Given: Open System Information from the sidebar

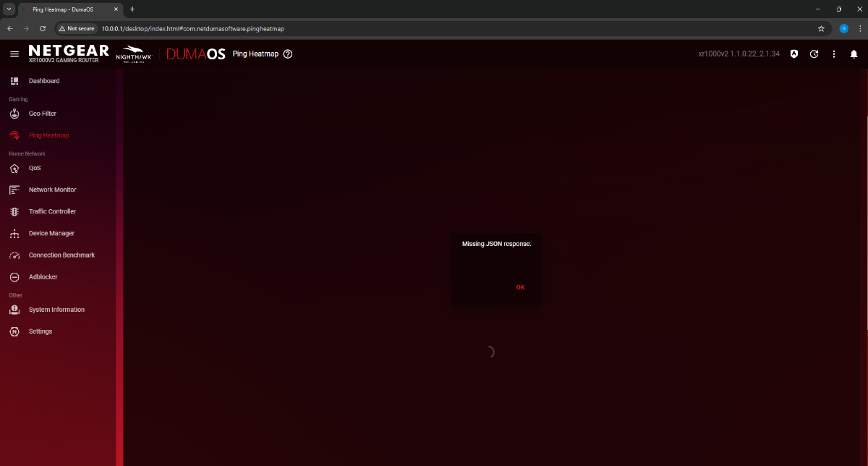Looking at the screenshot, I should coord(58,310).
